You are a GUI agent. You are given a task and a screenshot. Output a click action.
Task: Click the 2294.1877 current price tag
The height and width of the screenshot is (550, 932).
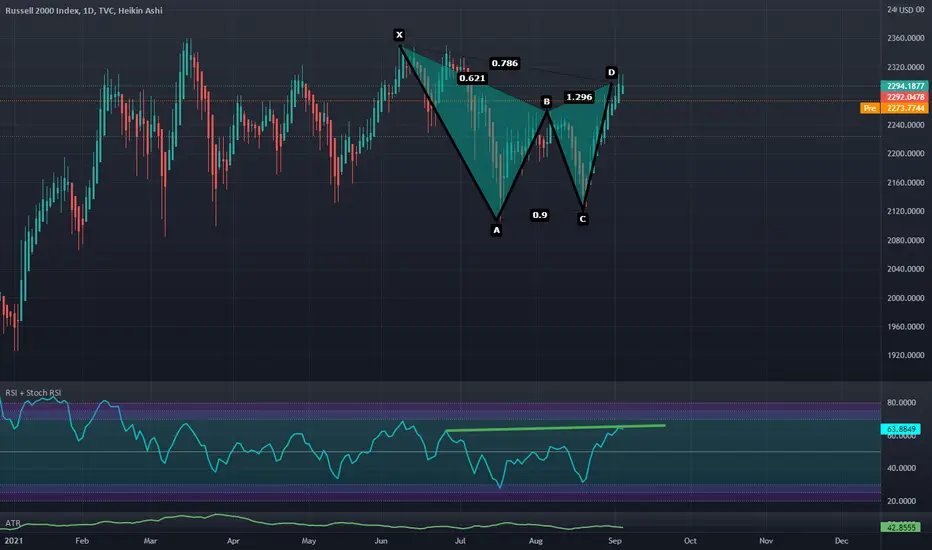[905, 86]
